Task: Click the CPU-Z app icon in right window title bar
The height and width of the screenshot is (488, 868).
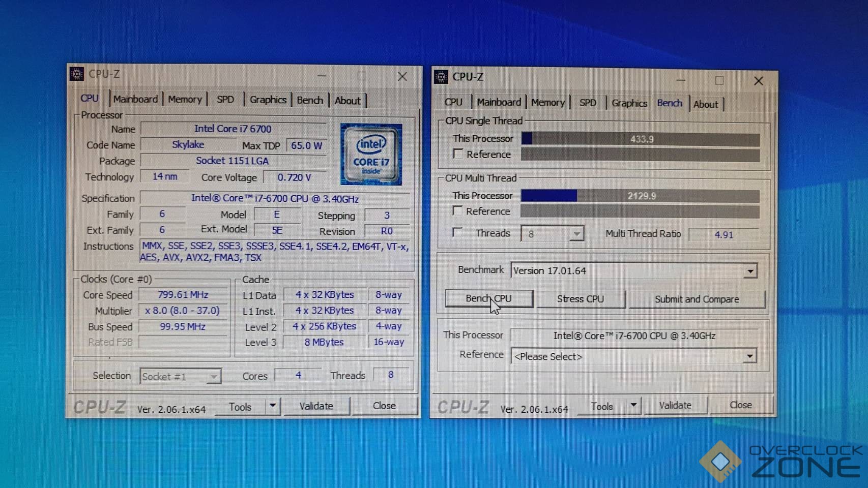Action: [441, 77]
